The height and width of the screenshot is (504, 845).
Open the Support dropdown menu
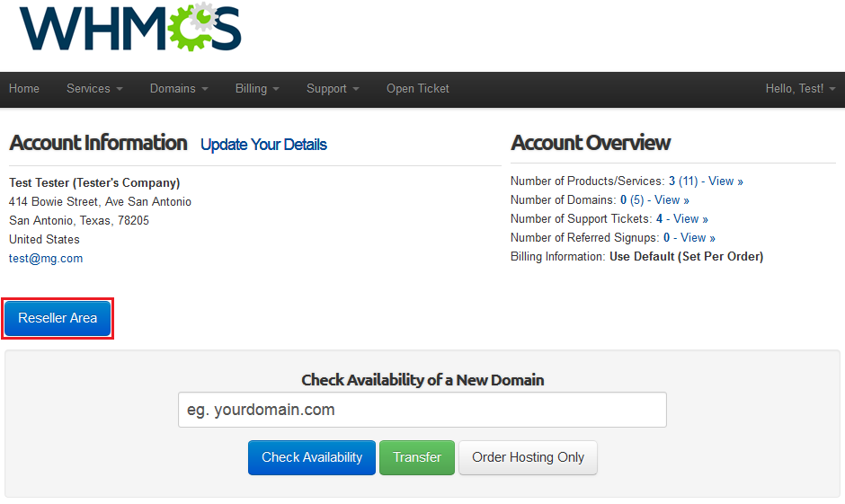coord(333,89)
